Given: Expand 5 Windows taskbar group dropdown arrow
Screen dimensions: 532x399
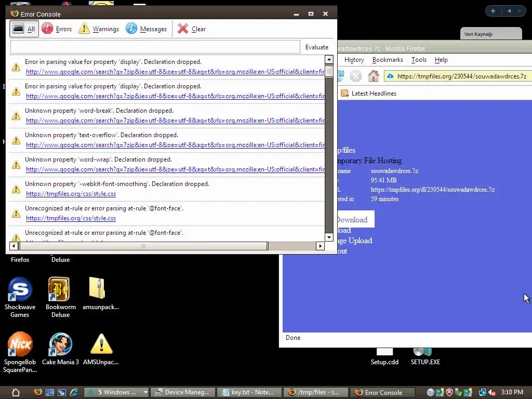Looking at the screenshot, I should [x=145, y=392].
